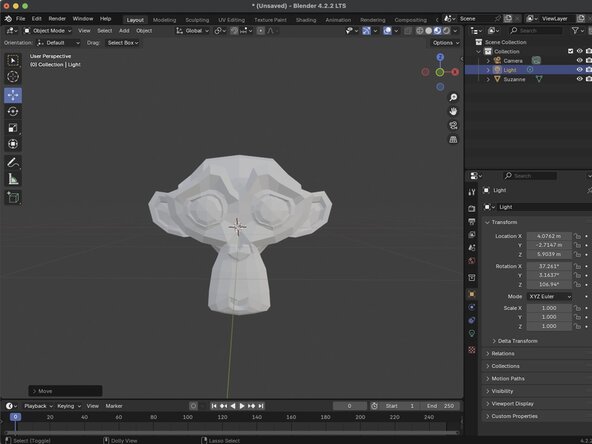Hide the Camera in viewport

pos(580,60)
